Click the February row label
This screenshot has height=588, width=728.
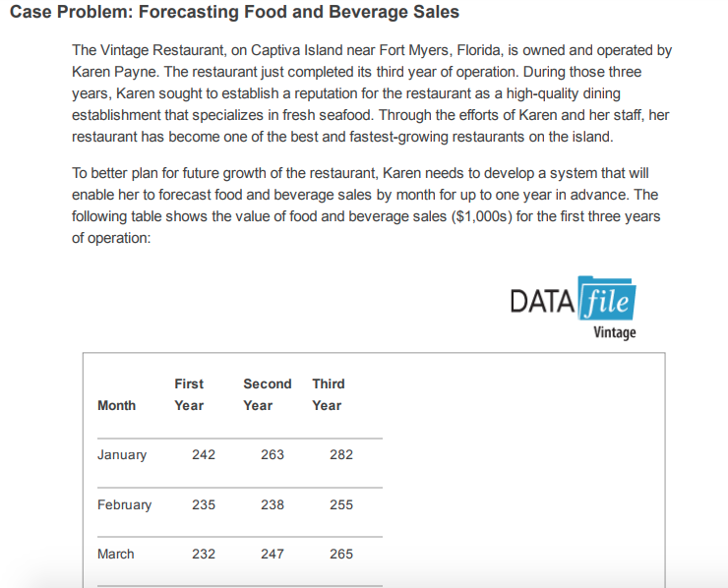(x=124, y=504)
